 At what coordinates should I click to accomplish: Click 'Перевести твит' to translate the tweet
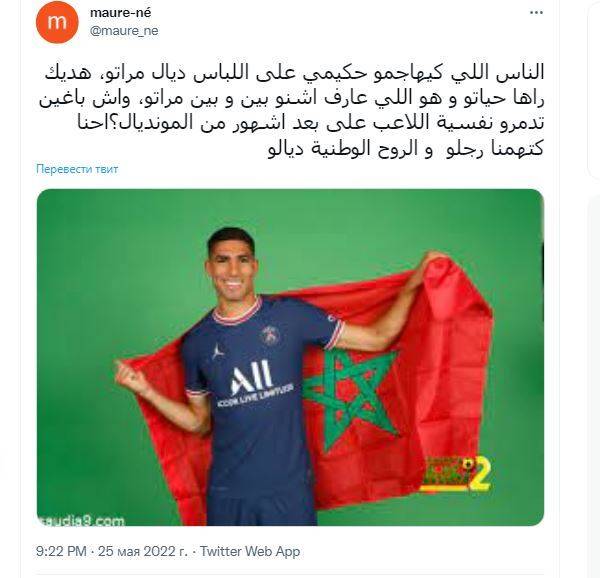tap(77, 169)
